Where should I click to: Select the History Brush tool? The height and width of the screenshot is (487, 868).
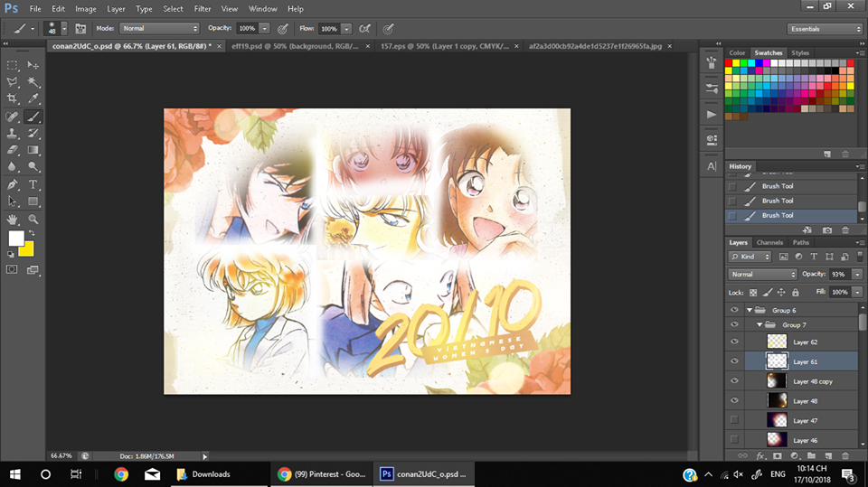click(33, 134)
